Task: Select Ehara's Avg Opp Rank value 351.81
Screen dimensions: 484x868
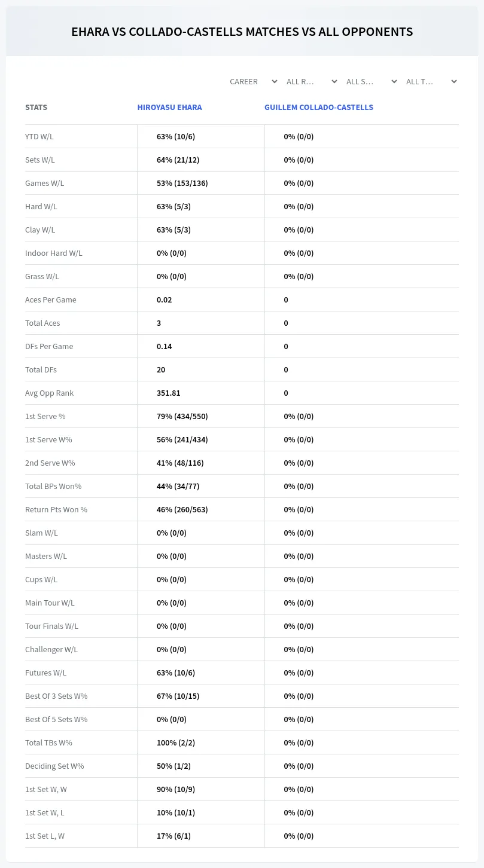Action: click(x=169, y=393)
